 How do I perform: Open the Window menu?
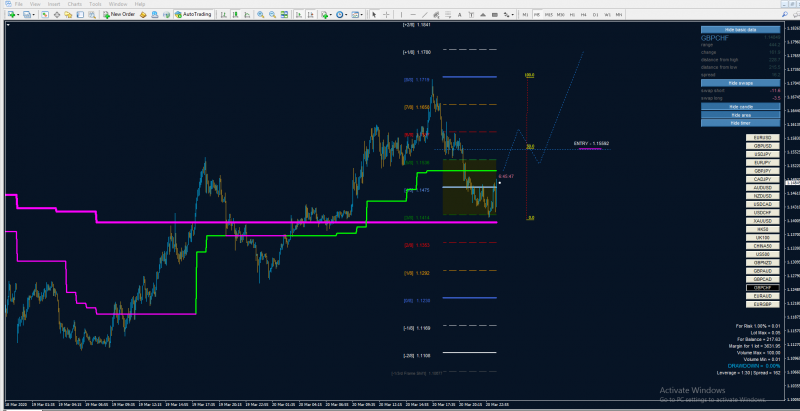click(118, 4)
